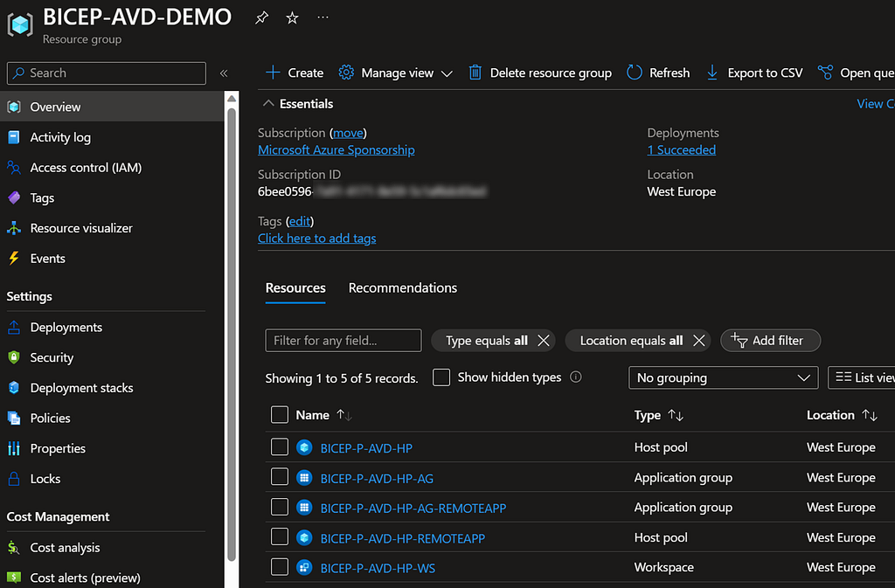
Task: Remove the Type equals all filter
Action: 544,341
